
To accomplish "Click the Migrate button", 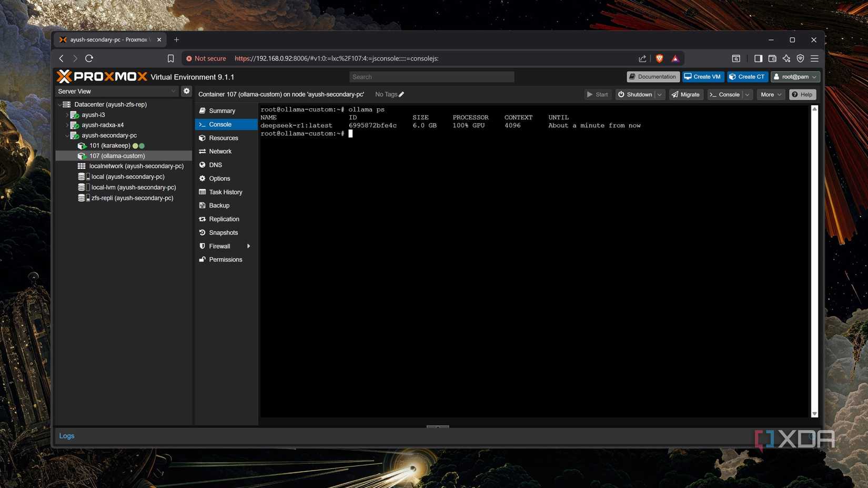I will pyautogui.click(x=686, y=95).
